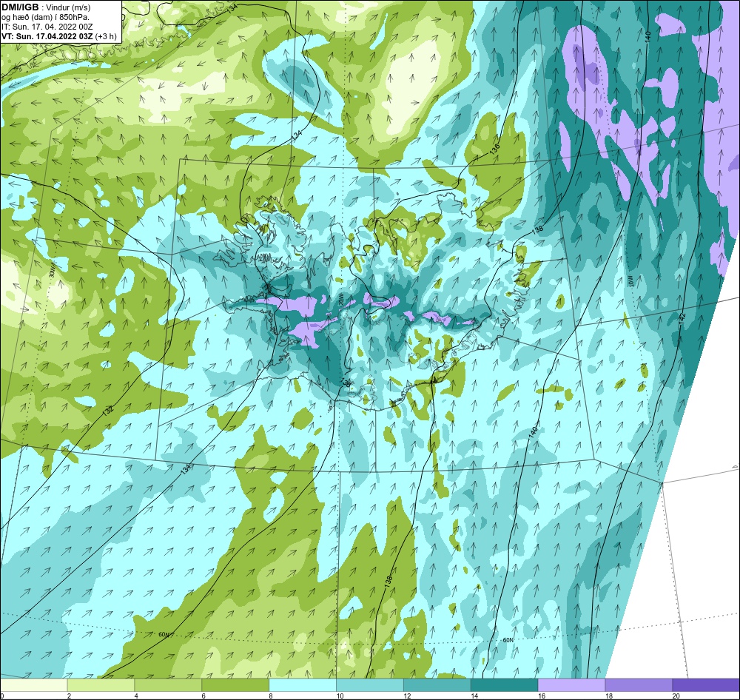Click the legend tick label "14"
Viewport: 740px width, 700px height.
pos(474,696)
